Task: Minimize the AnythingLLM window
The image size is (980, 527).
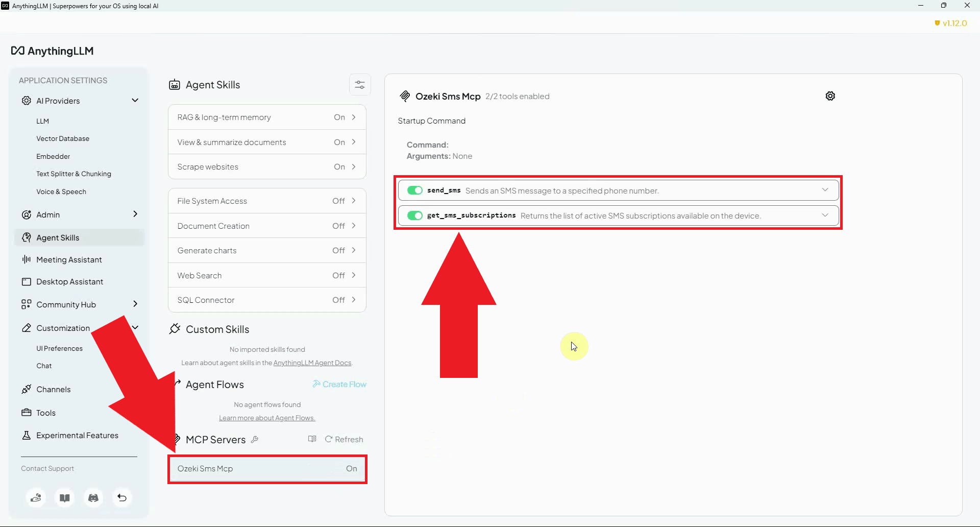Action: 921,6
